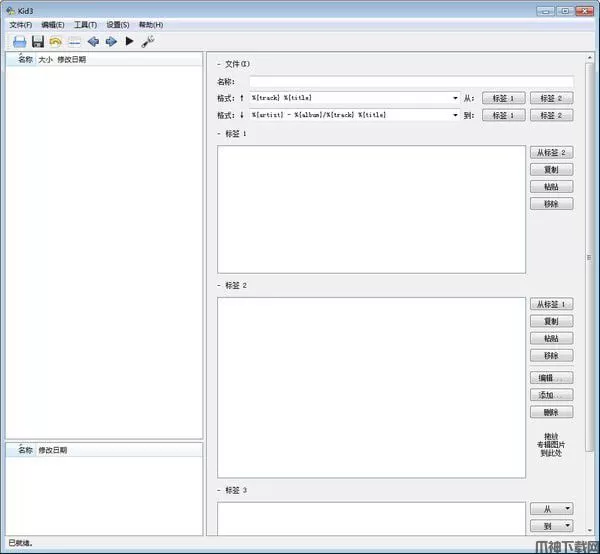The height and width of the screenshot is (554, 600).
Task: Click the create playlist icon in toolbar
Action: (74, 41)
